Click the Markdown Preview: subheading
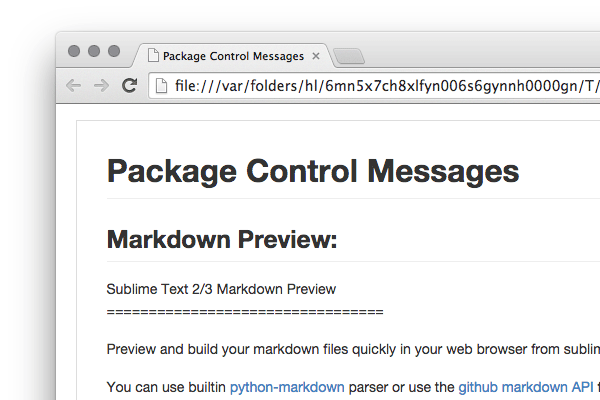The height and width of the screenshot is (400, 600). 222,240
